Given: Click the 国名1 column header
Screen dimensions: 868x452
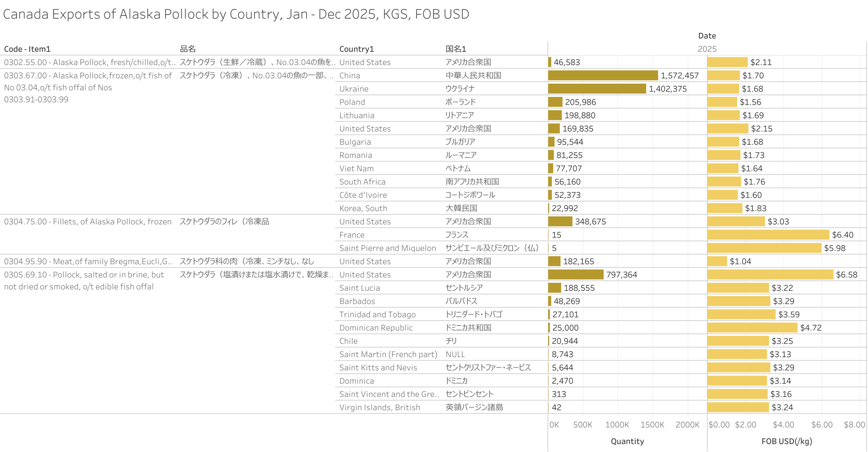Looking at the screenshot, I should coord(455,49).
